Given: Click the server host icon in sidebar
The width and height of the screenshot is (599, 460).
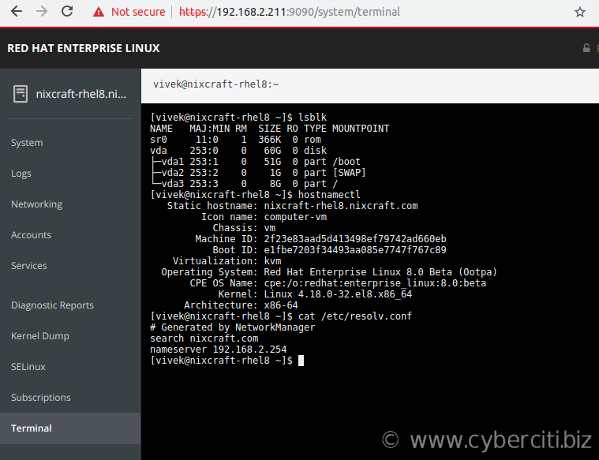Looking at the screenshot, I should (20, 94).
